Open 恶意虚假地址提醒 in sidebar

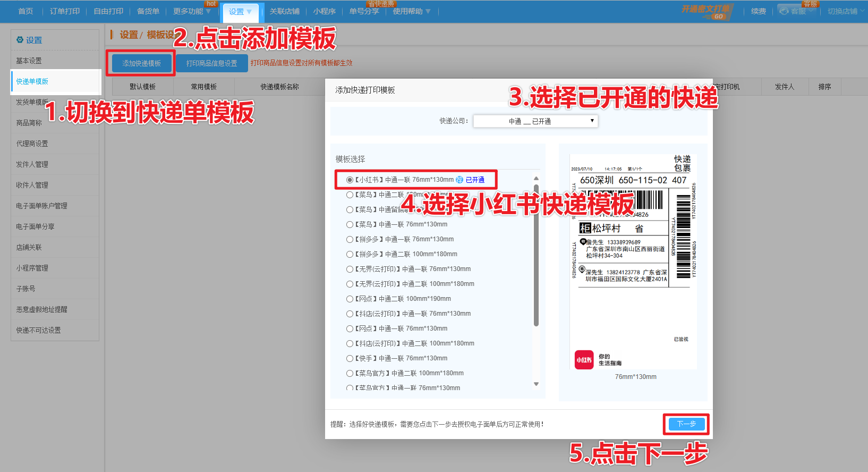55,309
